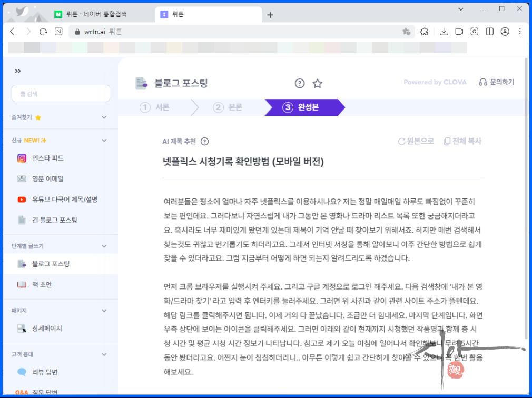Open the browser three-dot menu
532x398 pixels.
(520, 32)
